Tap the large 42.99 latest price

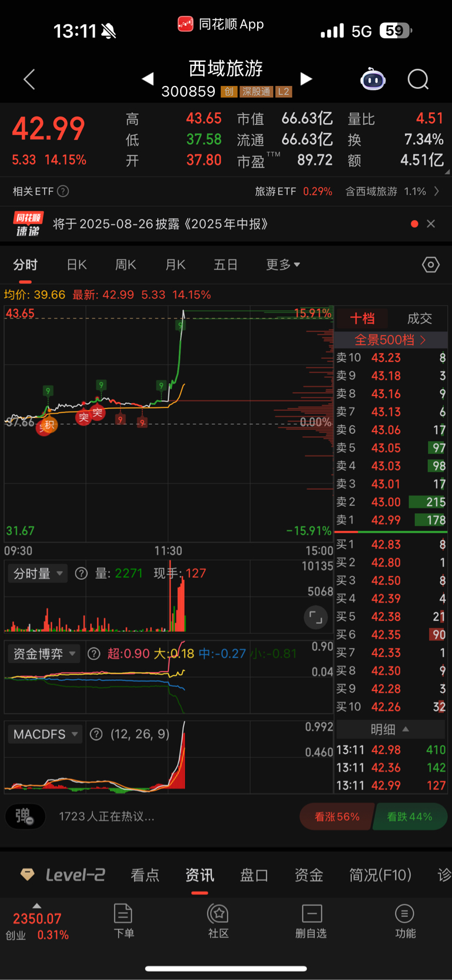click(49, 129)
